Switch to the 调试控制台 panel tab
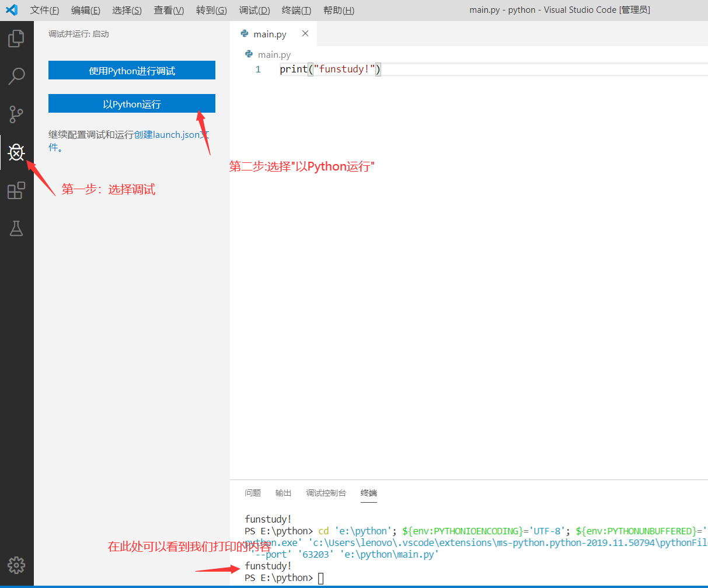The width and height of the screenshot is (708, 588). pyautogui.click(x=326, y=493)
